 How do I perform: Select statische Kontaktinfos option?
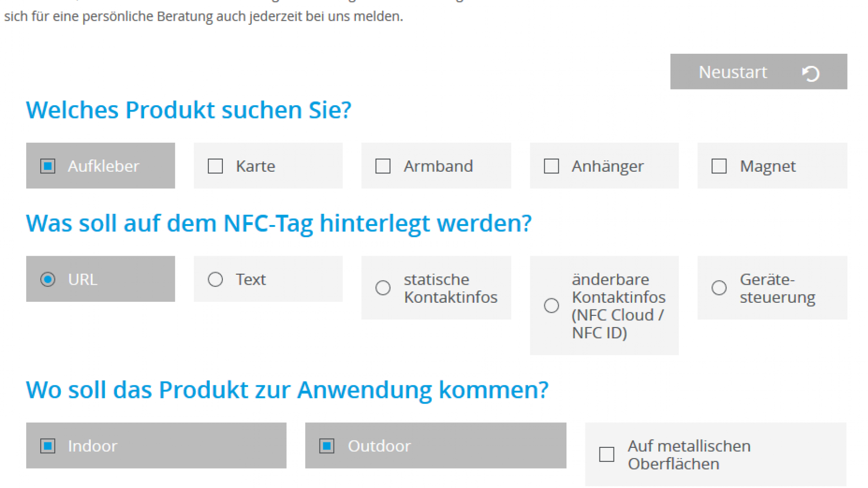point(381,287)
